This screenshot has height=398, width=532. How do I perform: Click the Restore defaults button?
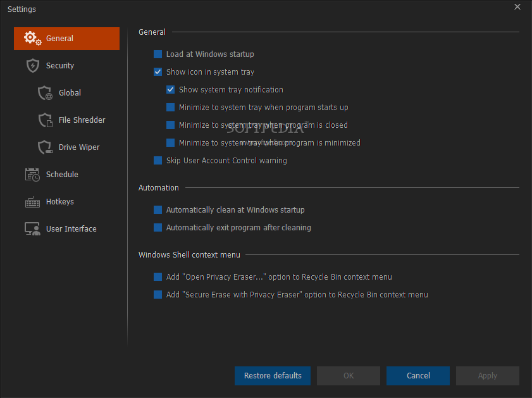pyautogui.click(x=273, y=376)
